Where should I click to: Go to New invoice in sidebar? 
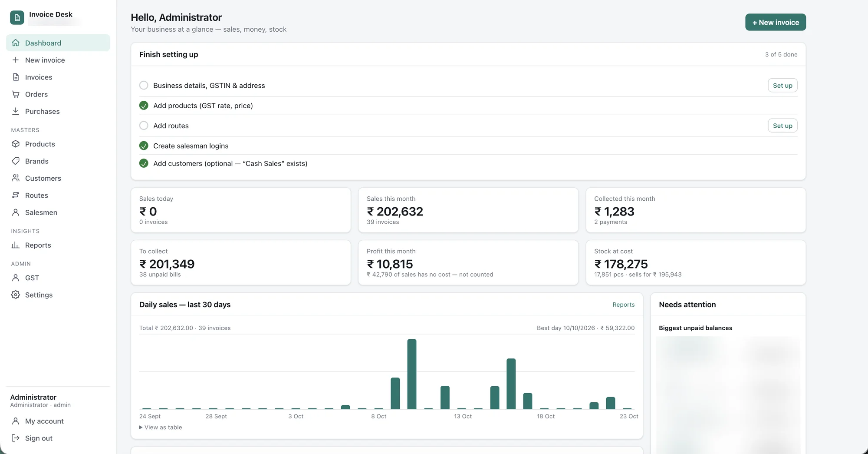58,60
